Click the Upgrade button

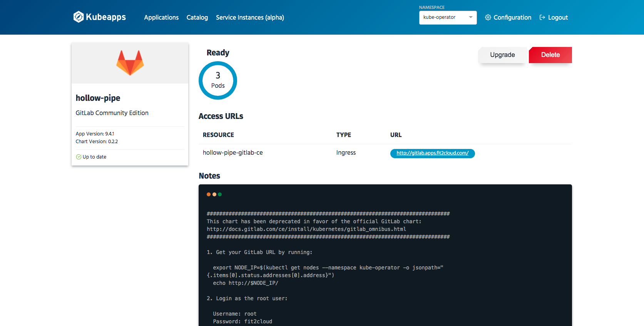pos(502,55)
